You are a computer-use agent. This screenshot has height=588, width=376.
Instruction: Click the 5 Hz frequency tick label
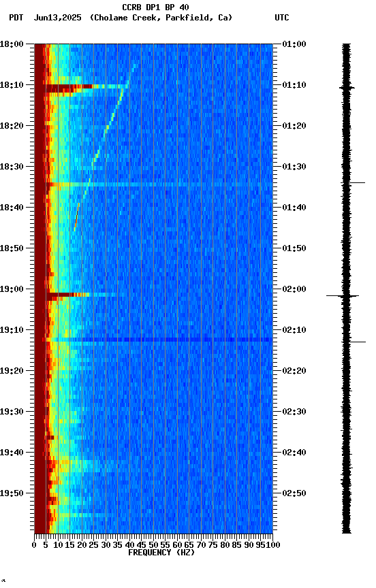pyautogui.click(x=46, y=545)
